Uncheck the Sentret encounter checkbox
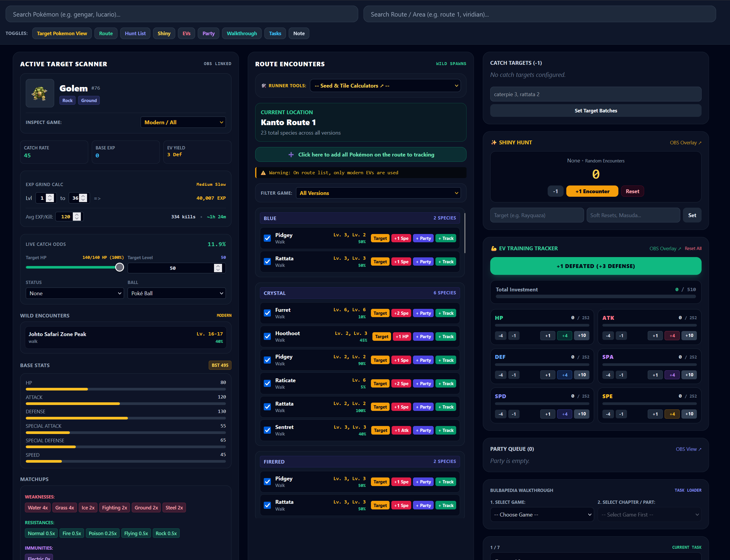Screen dimensions: 730x560 pos(267,430)
